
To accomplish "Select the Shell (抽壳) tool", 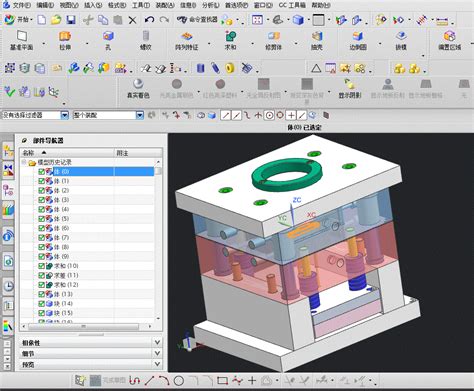I will tap(317, 40).
